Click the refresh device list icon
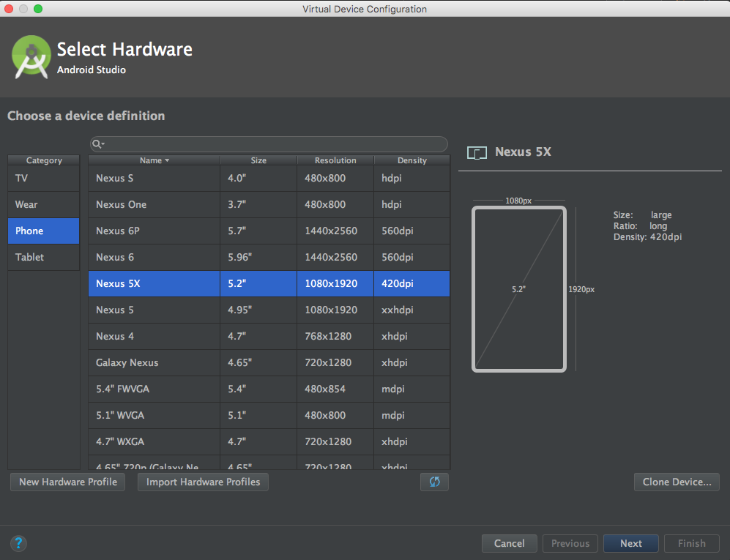Screen dimensions: 730x560 coord(434,482)
